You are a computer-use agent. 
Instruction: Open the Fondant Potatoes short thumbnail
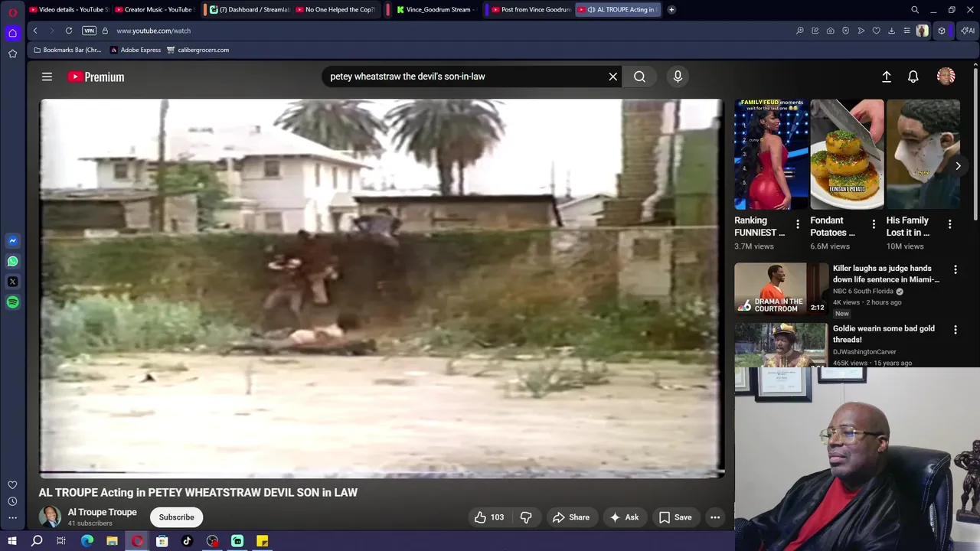coord(847,155)
